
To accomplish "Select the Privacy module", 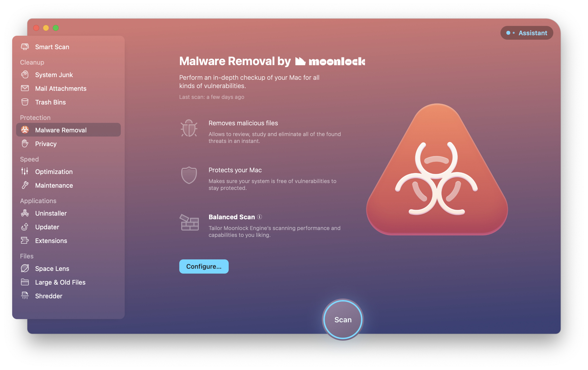I will tap(68, 144).
